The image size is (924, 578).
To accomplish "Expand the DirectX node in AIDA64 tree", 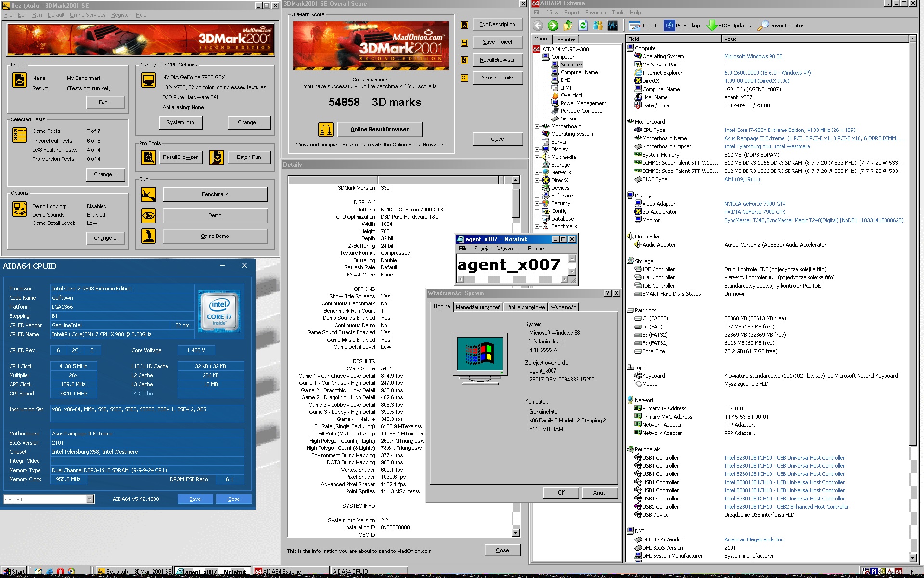I will tap(537, 180).
